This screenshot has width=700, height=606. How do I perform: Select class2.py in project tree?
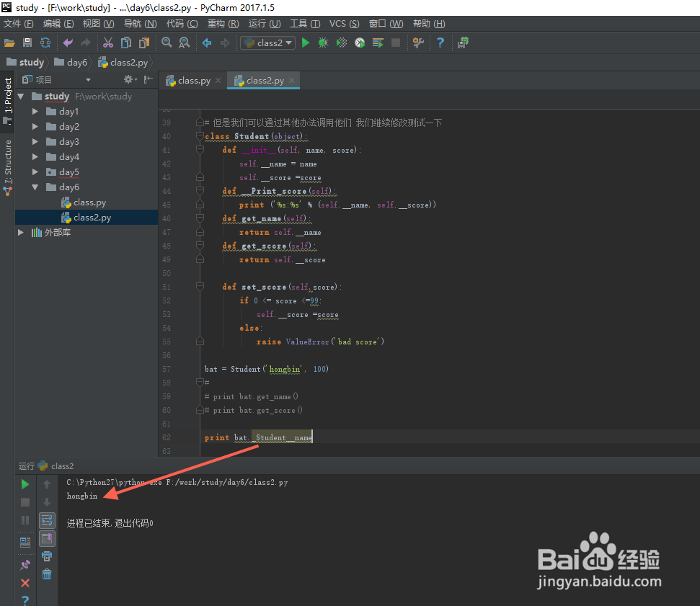tap(87, 218)
